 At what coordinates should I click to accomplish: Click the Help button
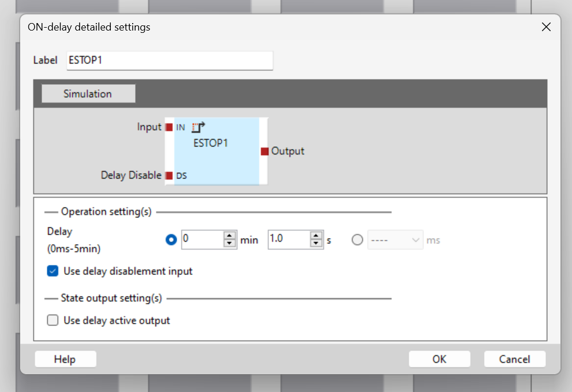(x=65, y=359)
